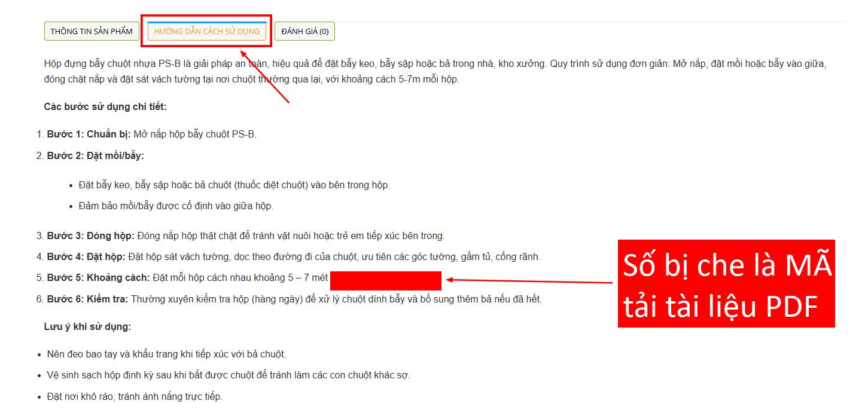Click the 'Các bước sử dụng chi tiết:' heading
The width and height of the screenshot is (868, 419).
[x=105, y=106]
